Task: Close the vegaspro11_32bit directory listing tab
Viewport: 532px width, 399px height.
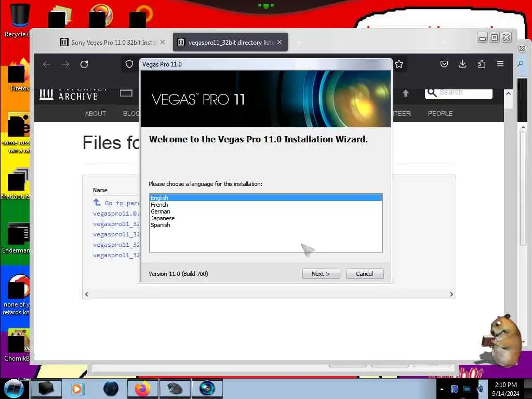Action: (279, 42)
